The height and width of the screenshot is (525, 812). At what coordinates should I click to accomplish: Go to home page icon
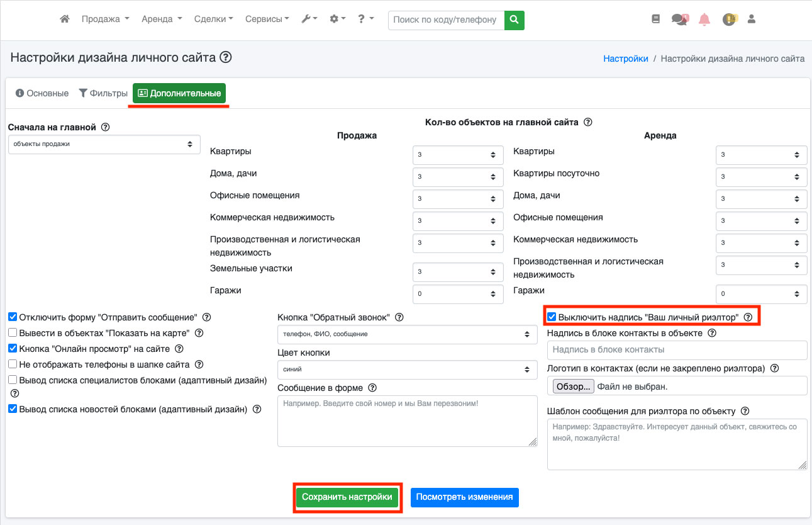pos(64,20)
